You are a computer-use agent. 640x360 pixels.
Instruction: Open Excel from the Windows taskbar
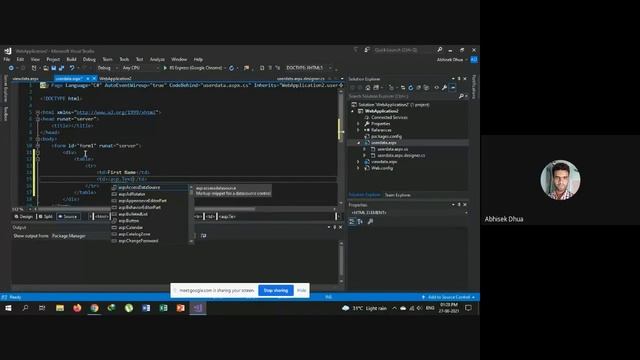pos(163,308)
